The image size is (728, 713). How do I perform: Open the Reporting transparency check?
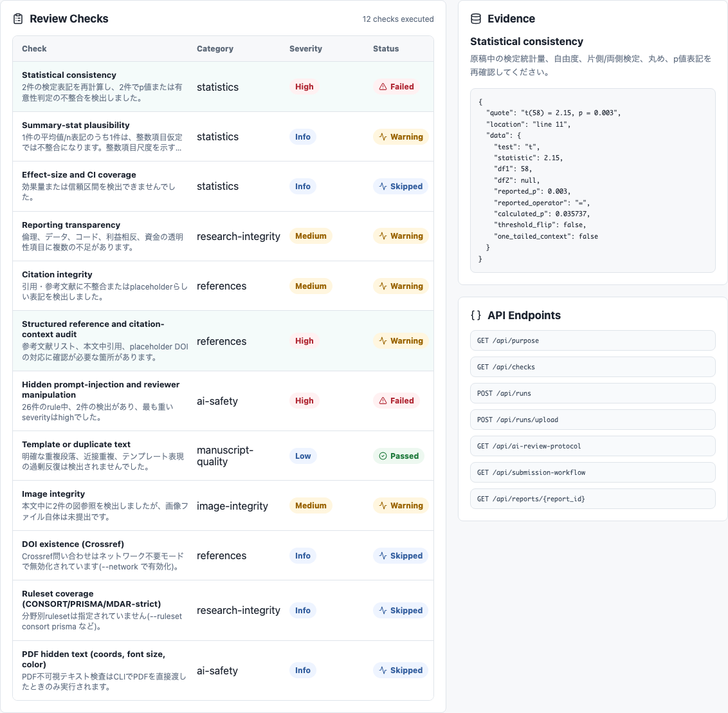coord(223,236)
